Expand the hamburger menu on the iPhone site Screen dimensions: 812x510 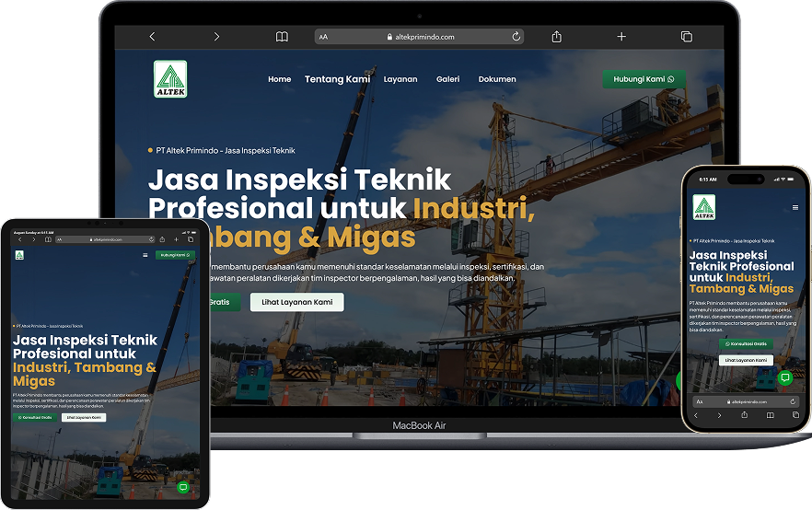click(795, 208)
